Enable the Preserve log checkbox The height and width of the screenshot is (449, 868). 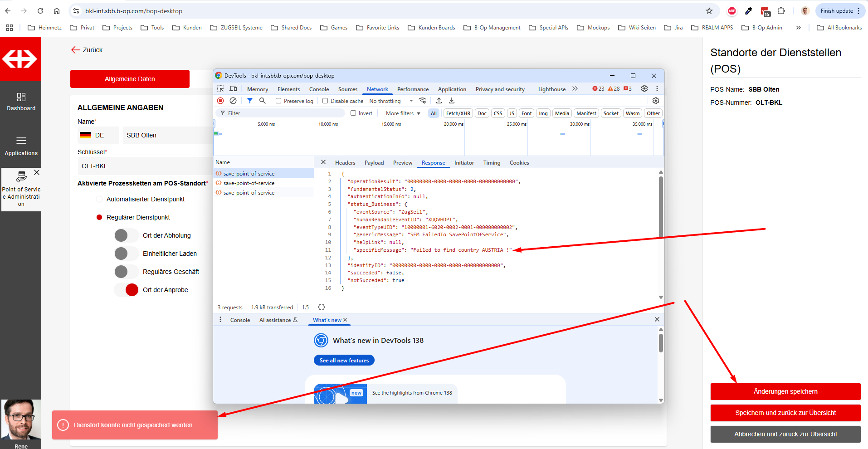pos(278,101)
